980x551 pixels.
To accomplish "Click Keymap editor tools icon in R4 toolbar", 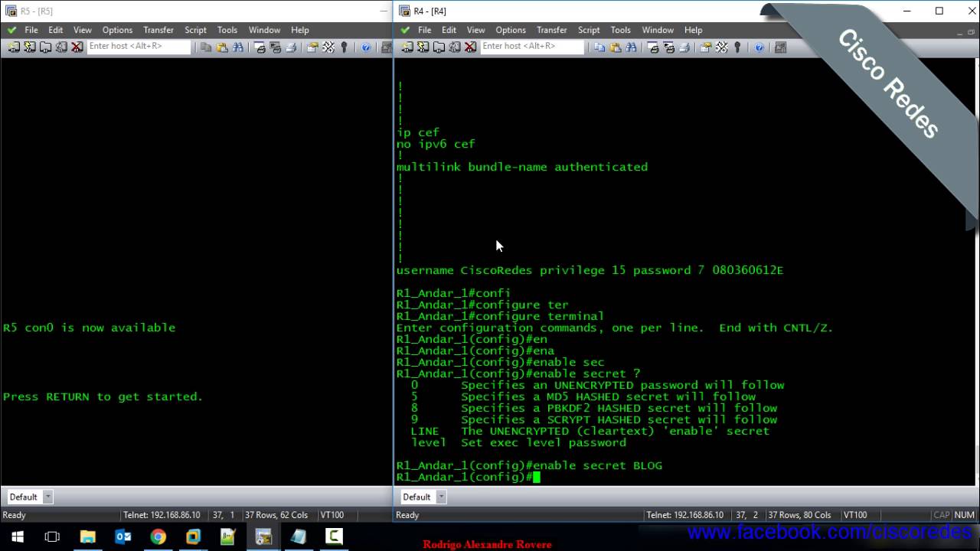I will (x=721, y=47).
